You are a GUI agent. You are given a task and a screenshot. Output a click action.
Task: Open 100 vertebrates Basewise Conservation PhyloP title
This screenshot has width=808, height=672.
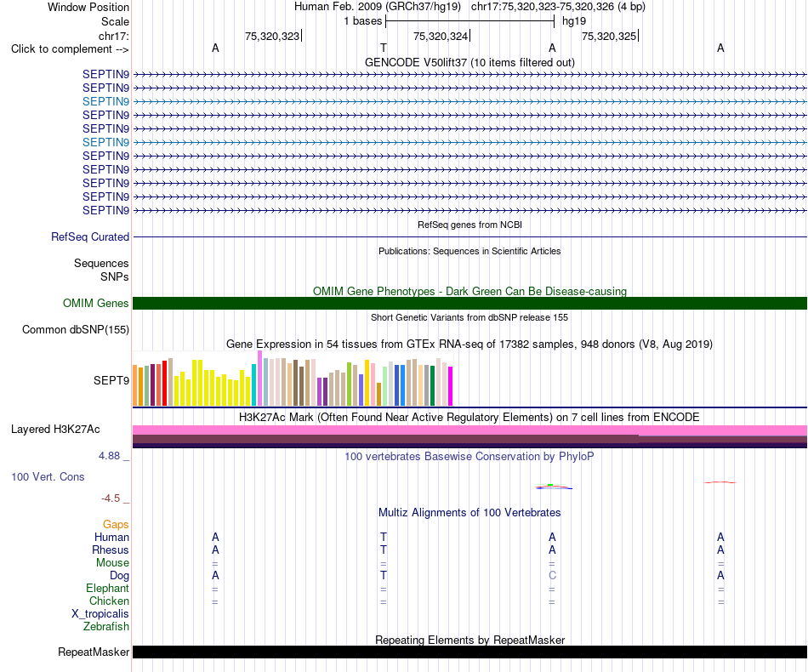(x=469, y=456)
